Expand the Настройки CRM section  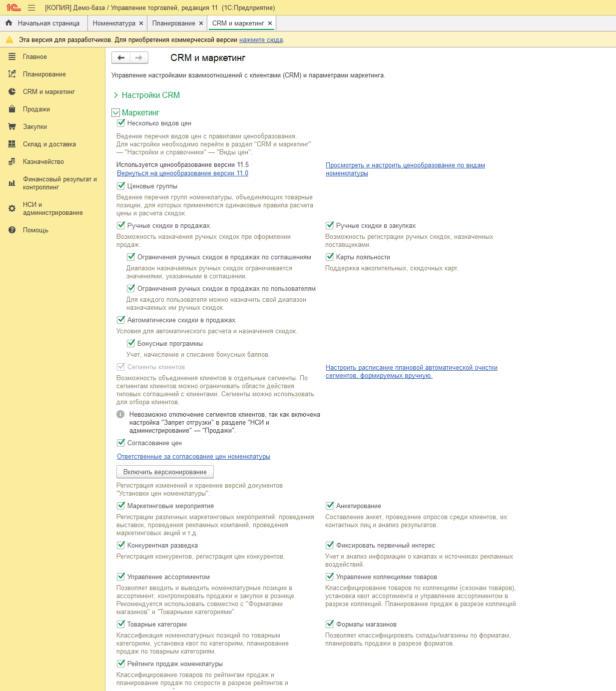[x=116, y=95]
